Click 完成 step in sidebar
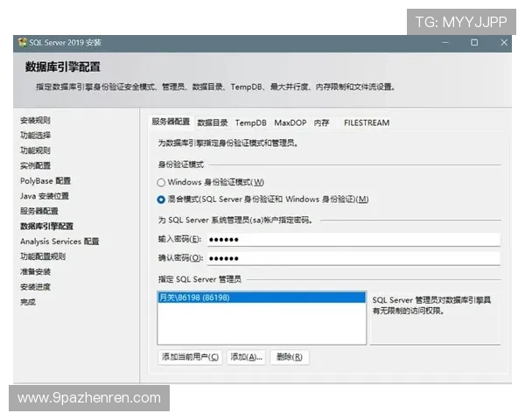This screenshot has height=420, width=525. click(28, 302)
